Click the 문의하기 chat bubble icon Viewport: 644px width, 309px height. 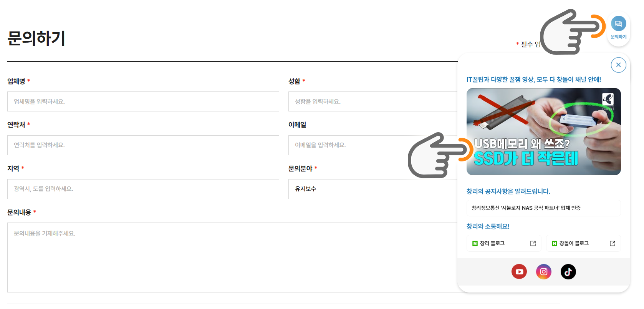coord(618,24)
